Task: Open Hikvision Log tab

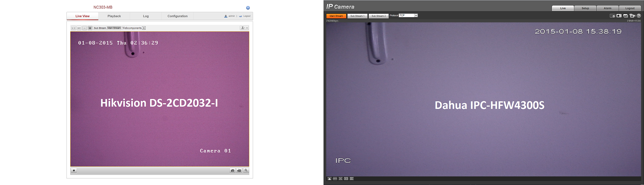Action: pyautogui.click(x=146, y=16)
